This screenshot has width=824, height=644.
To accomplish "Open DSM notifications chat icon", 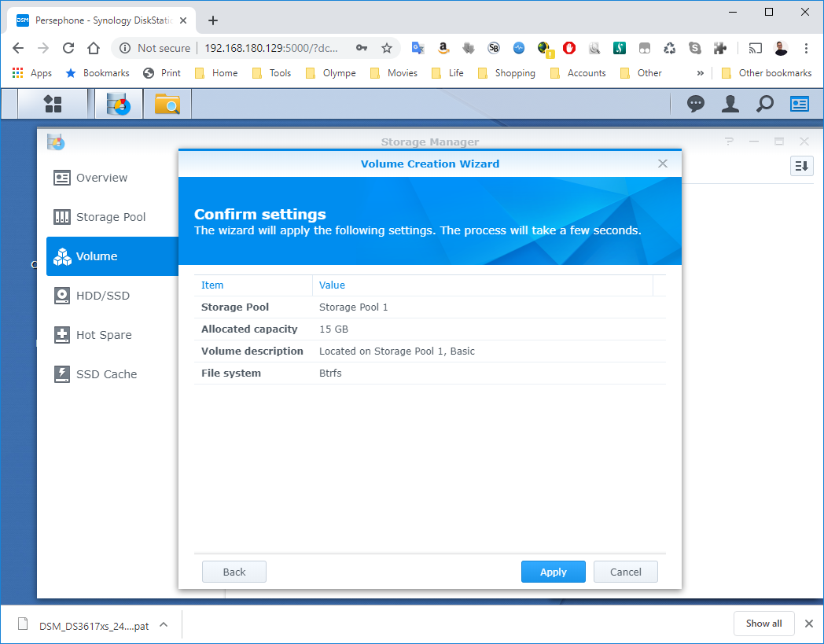I will coord(696,104).
